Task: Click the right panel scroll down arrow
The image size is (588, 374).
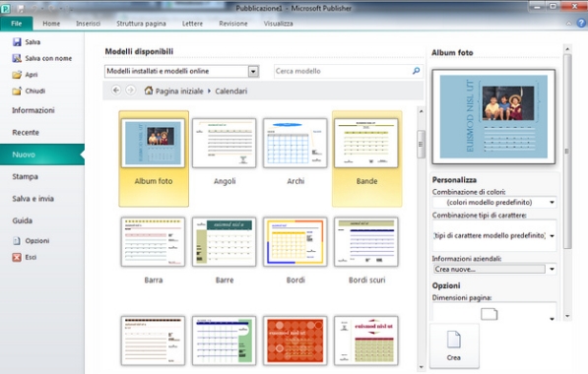Action: (x=567, y=316)
